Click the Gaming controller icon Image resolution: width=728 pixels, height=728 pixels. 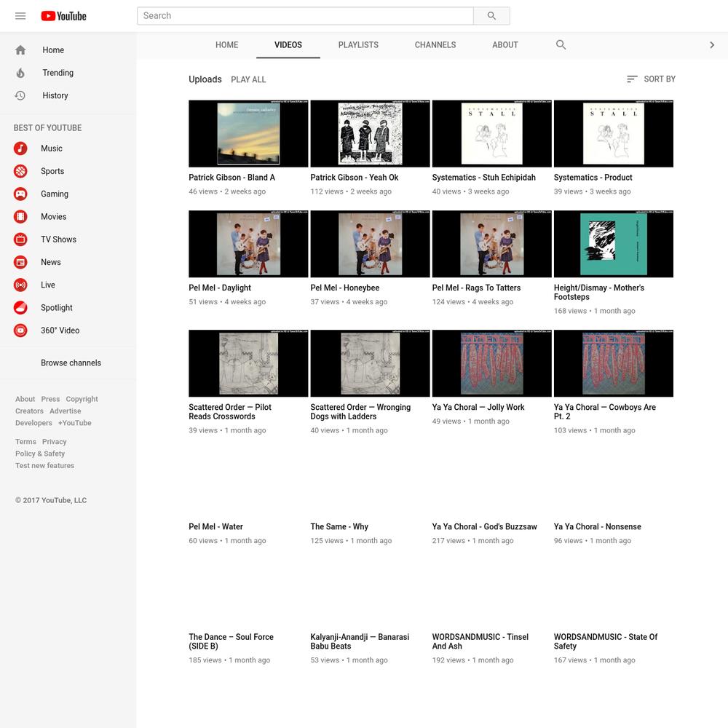tap(20, 194)
